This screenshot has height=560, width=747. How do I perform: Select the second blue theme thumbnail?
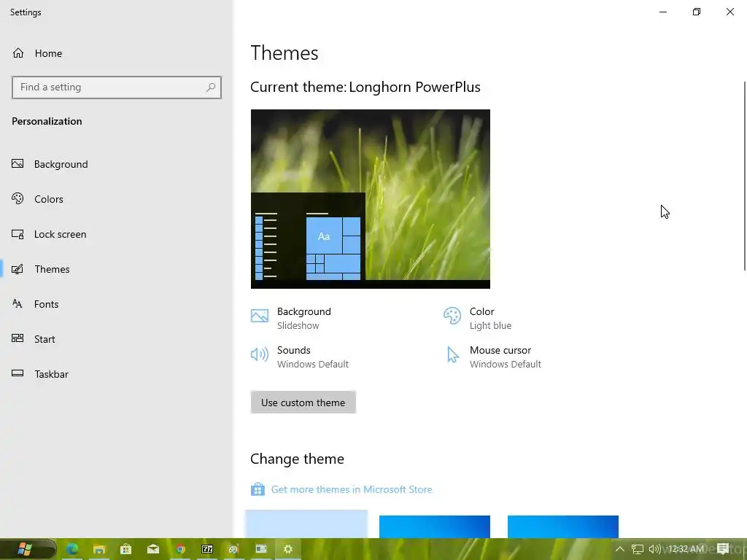pyautogui.click(x=435, y=526)
